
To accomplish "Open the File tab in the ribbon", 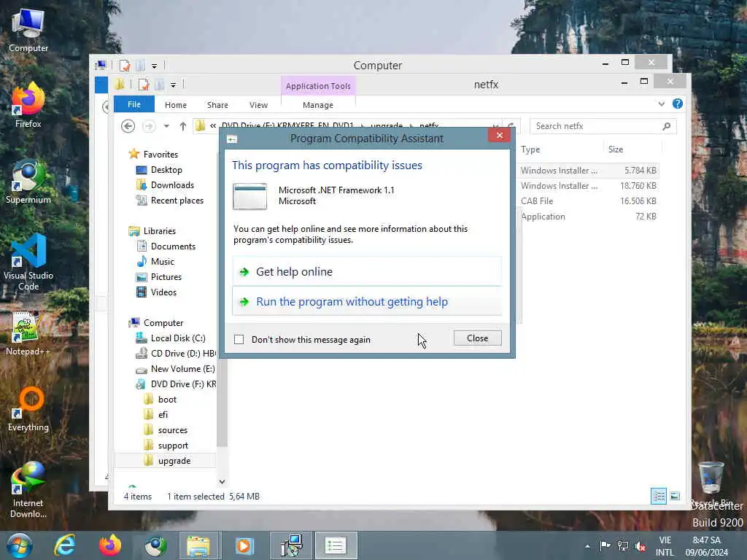I will (134, 104).
